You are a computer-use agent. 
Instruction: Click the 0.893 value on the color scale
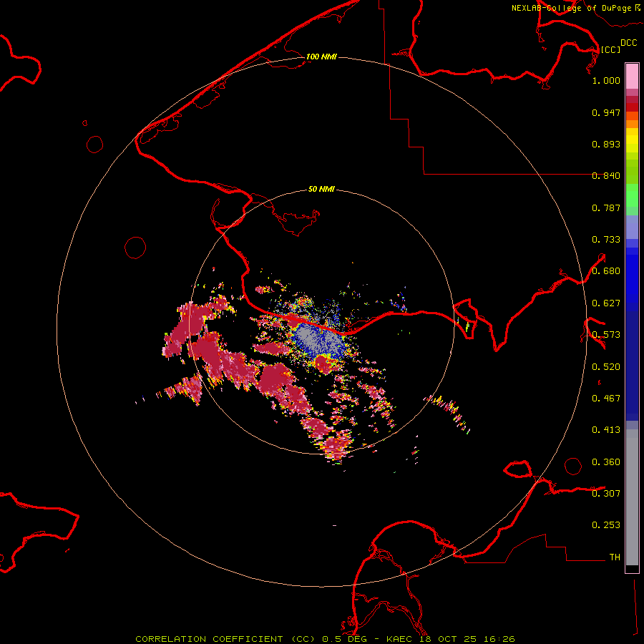pos(606,144)
